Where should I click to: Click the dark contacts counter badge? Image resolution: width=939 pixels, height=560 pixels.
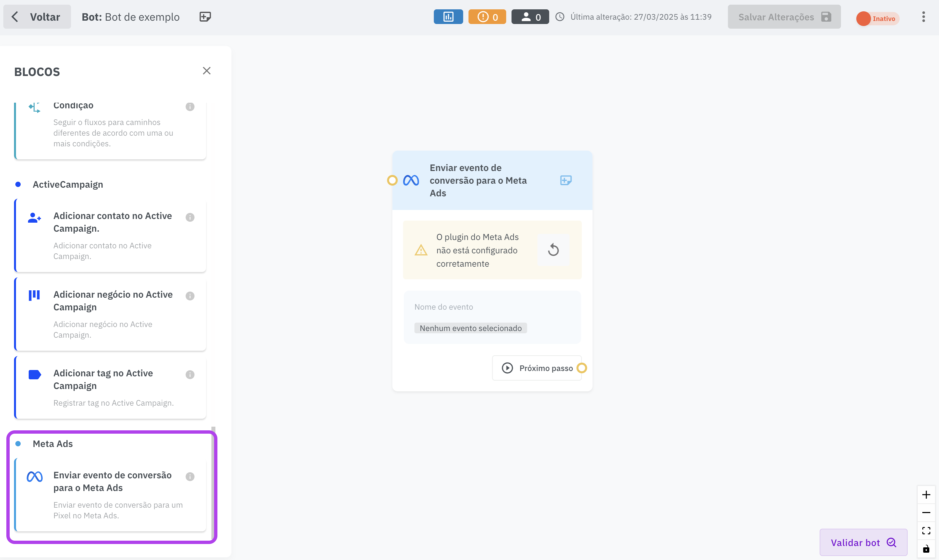pos(530,17)
